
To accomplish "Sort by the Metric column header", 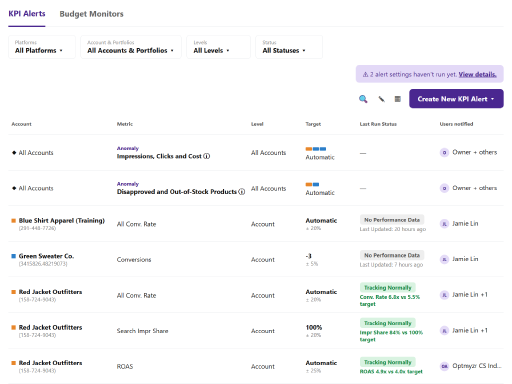I will [125, 124].
